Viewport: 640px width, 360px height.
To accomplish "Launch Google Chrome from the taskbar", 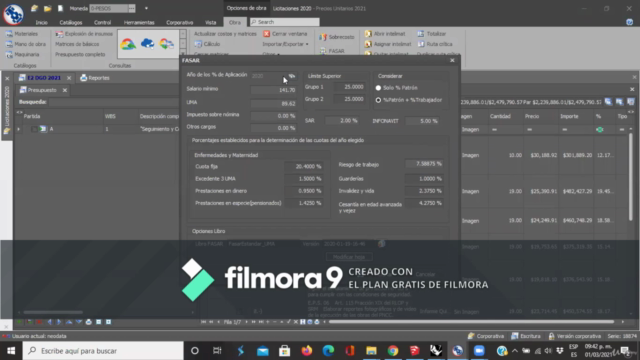I will point(393,351).
